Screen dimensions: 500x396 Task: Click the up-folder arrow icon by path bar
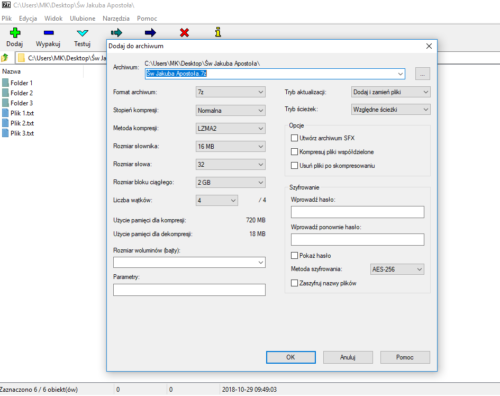click(5, 58)
